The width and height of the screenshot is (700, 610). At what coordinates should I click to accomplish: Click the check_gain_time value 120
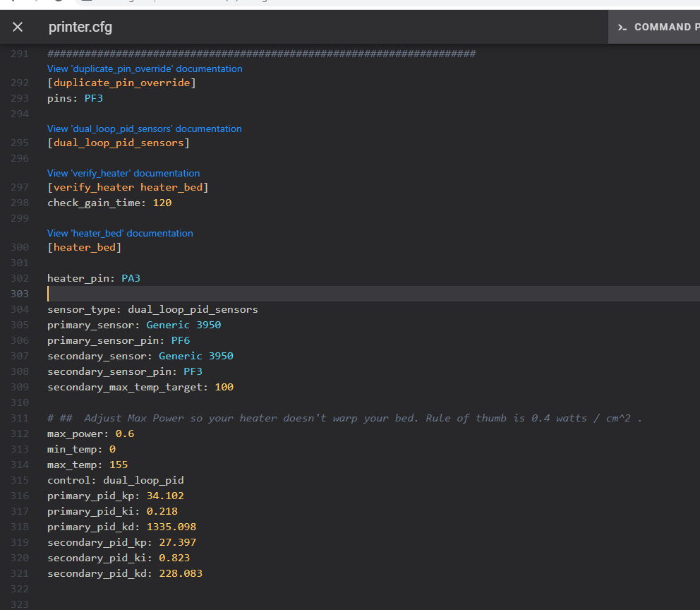pyautogui.click(x=162, y=203)
